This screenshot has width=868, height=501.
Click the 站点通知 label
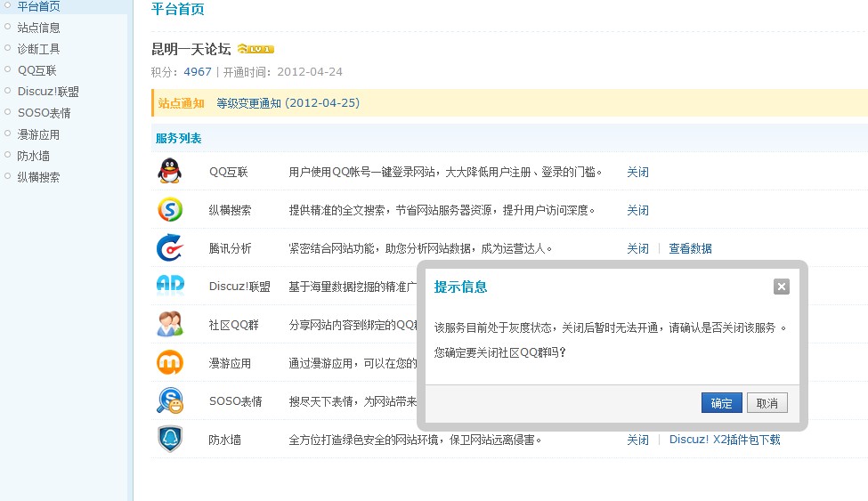click(x=181, y=103)
